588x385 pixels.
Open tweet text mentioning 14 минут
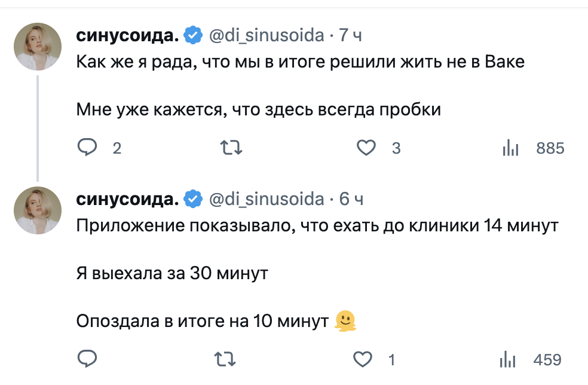click(317, 227)
